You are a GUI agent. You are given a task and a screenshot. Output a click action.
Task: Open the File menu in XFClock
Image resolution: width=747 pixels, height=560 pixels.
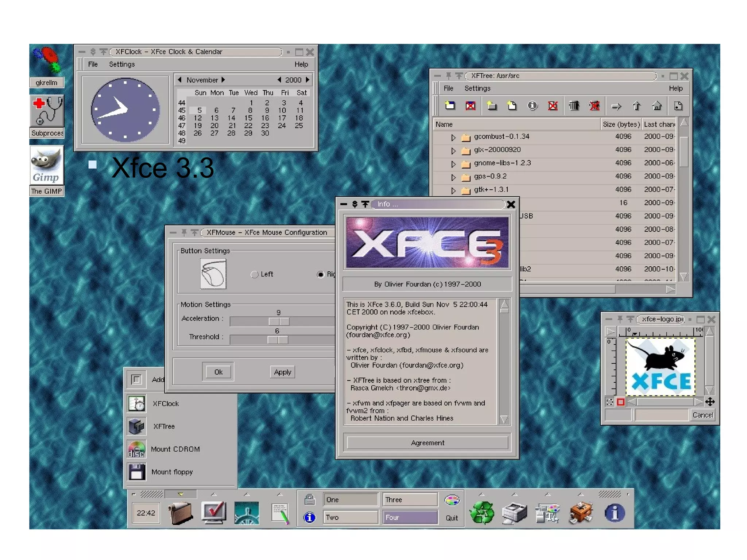coord(93,64)
